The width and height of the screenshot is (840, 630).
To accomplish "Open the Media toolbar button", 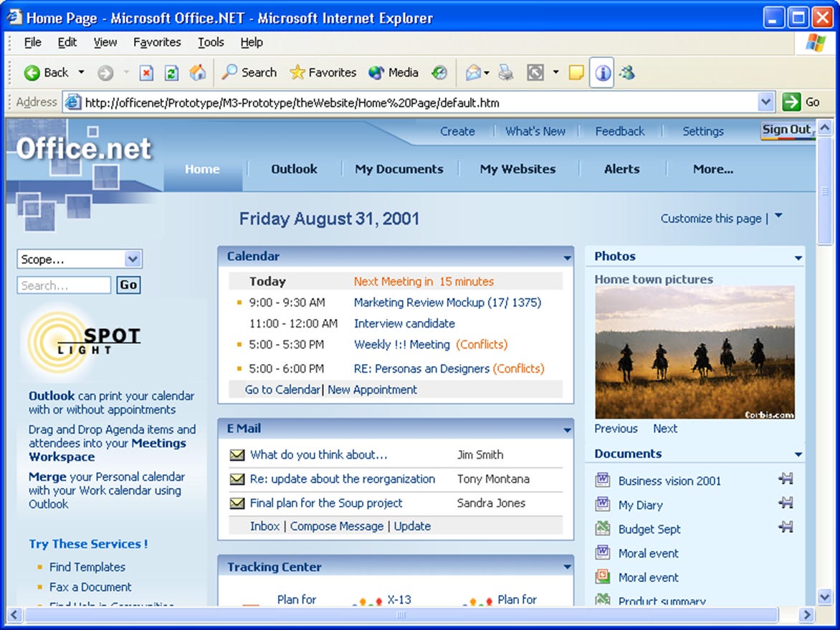I will 393,72.
